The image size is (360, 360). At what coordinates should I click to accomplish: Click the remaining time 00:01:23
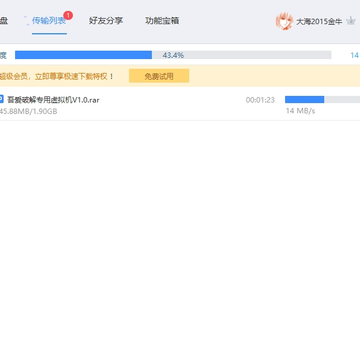[x=260, y=100]
